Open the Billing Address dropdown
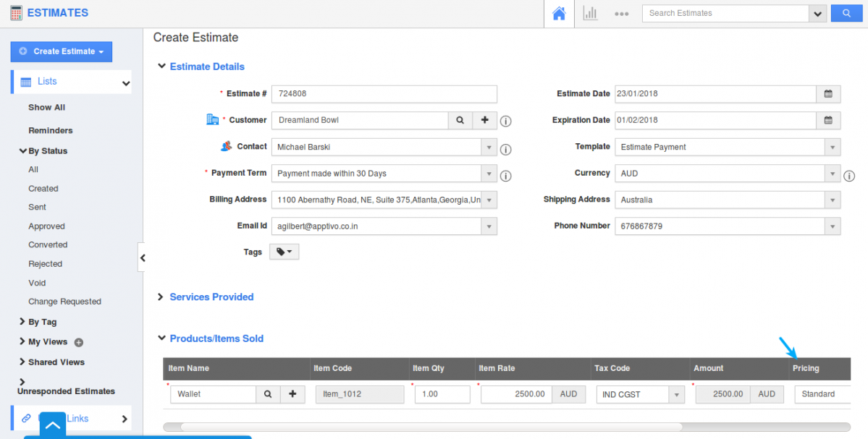Viewport: 868px width, 439px height. pos(489,199)
